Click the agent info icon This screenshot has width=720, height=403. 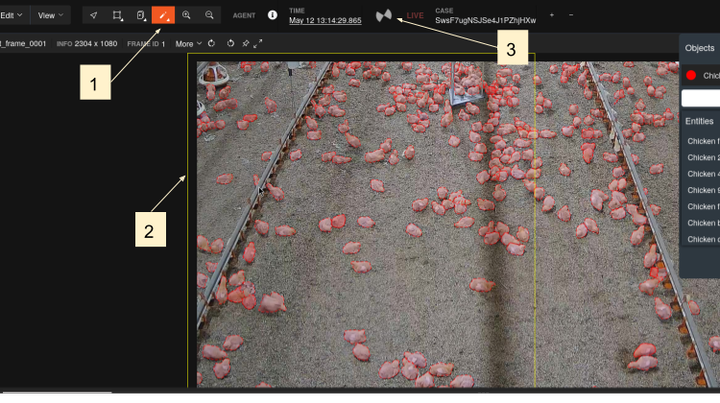273,15
